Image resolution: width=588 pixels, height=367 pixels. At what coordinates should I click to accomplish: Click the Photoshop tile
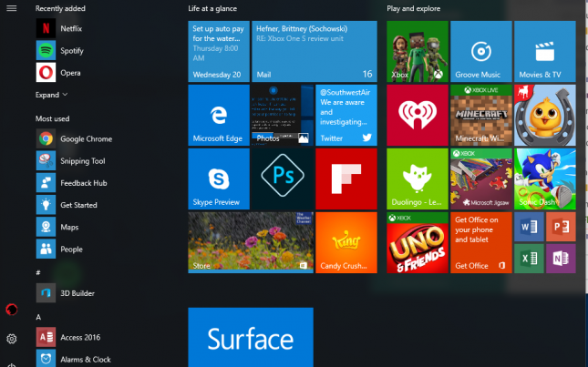(x=282, y=178)
